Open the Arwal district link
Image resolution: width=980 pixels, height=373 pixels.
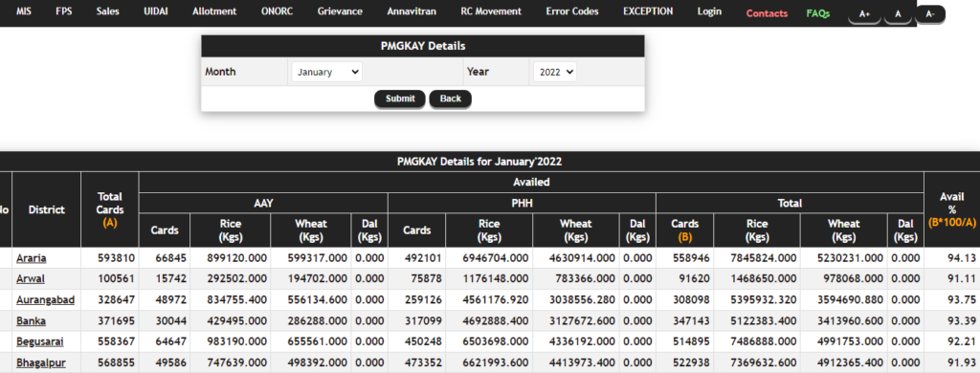pos(31,278)
